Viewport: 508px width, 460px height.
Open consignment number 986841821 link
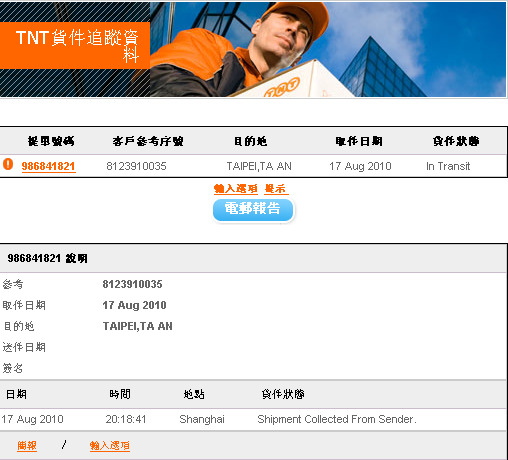pos(48,166)
